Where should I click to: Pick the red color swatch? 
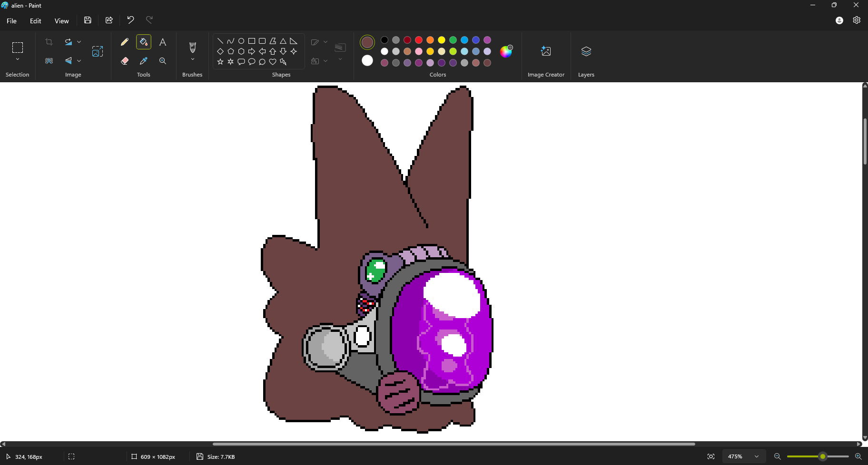click(x=419, y=40)
